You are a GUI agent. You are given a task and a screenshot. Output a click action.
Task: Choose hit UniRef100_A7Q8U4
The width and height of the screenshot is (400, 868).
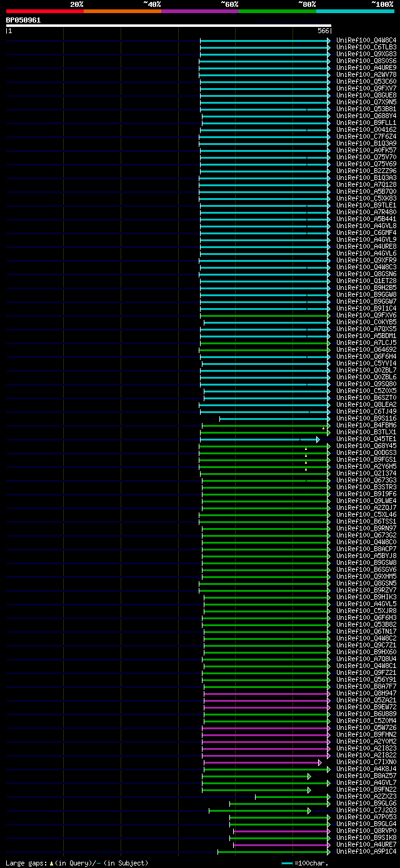(x=366, y=659)
